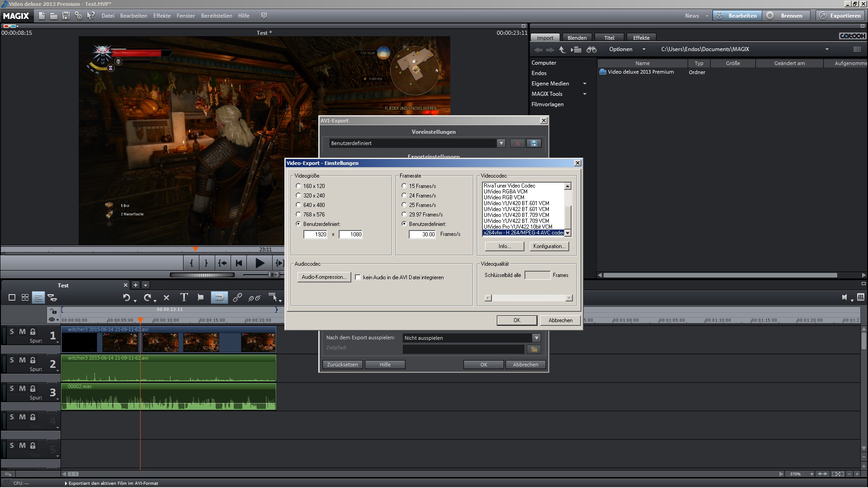Switch to the Titel tab
This screenshot has width=868, height=488.
[609, 38]
